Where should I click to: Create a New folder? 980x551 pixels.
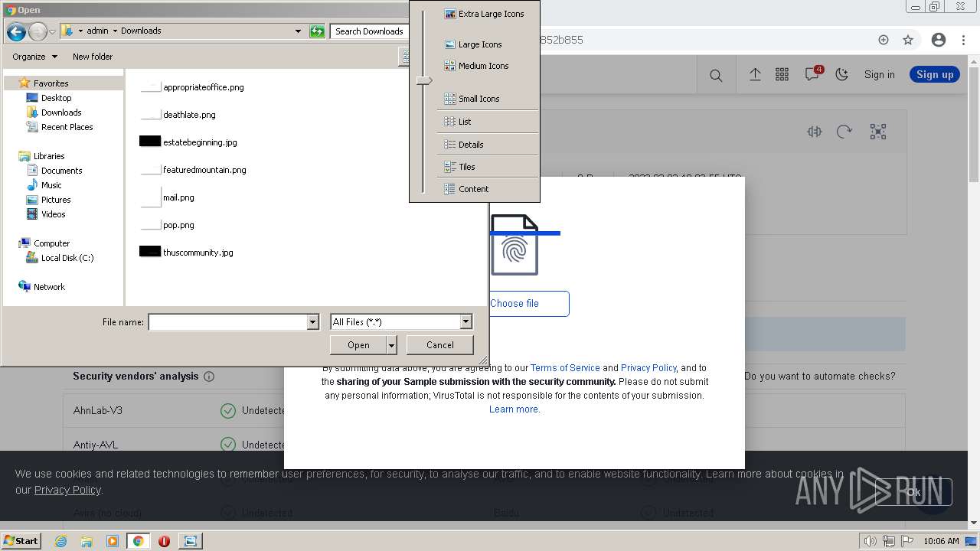pyautogui.click(x=93, y=57)
